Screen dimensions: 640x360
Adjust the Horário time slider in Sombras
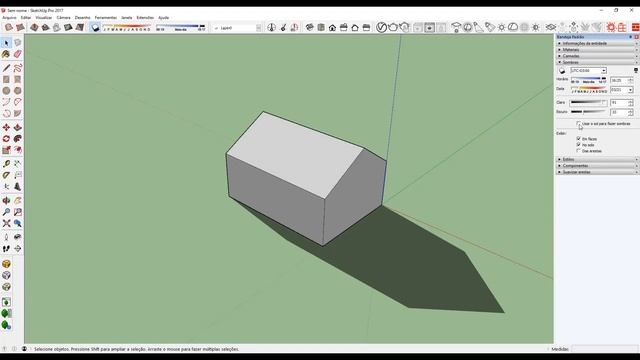click(x=589, y=80)
